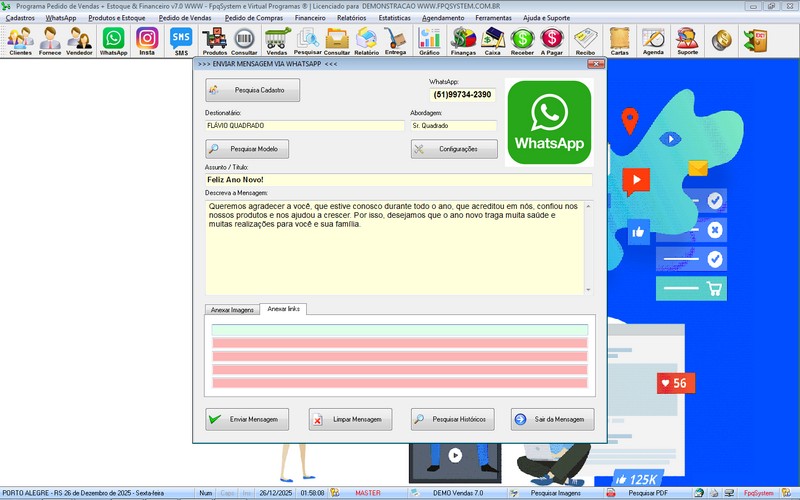Open the Vendedor icon
Viewport: 800px width, 500px height.
pos(79,41)
